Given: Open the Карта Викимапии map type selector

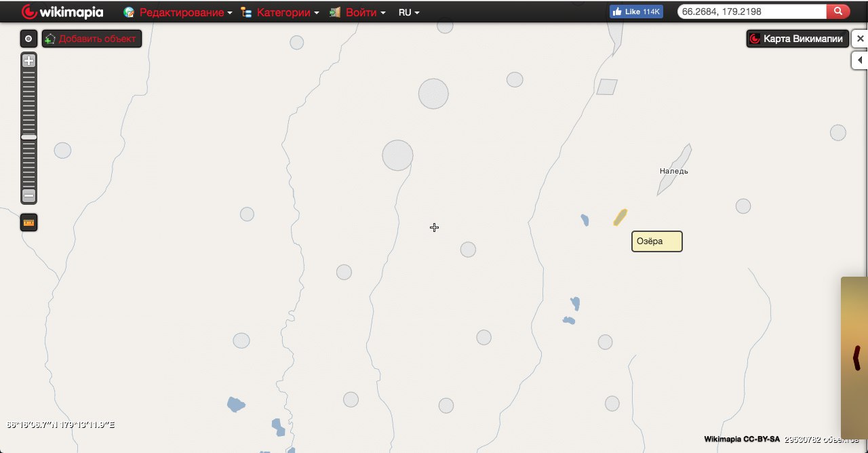Looking at the screenshot, I should [797, 39].
